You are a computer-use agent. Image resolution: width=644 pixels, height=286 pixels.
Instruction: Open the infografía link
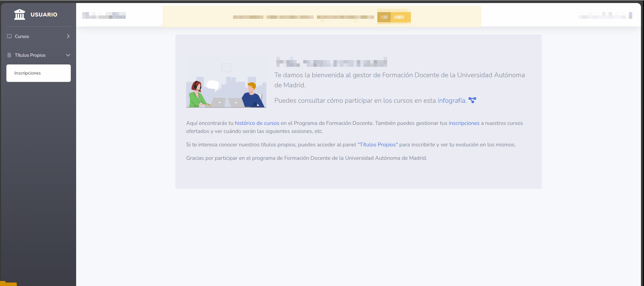[x=451, y=100]
